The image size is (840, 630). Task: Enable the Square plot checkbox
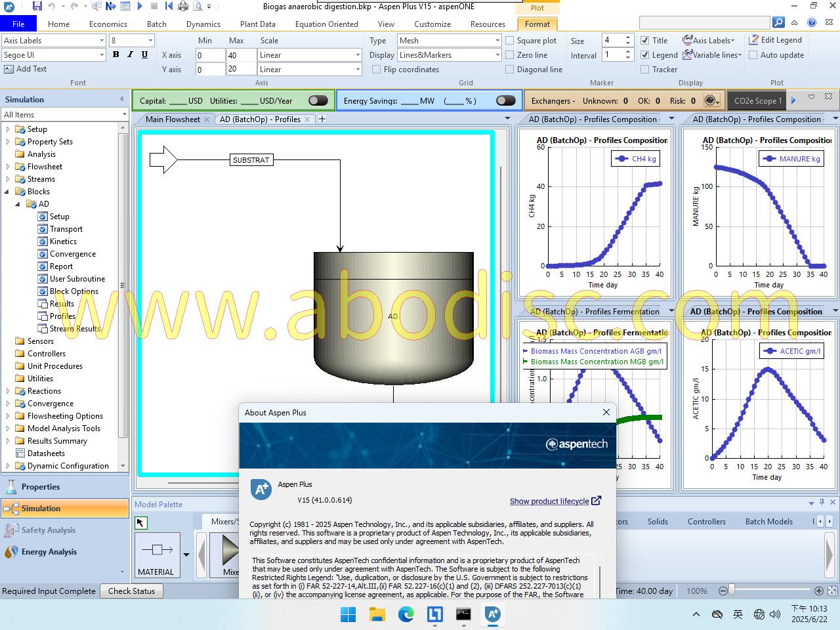point(510,41)
